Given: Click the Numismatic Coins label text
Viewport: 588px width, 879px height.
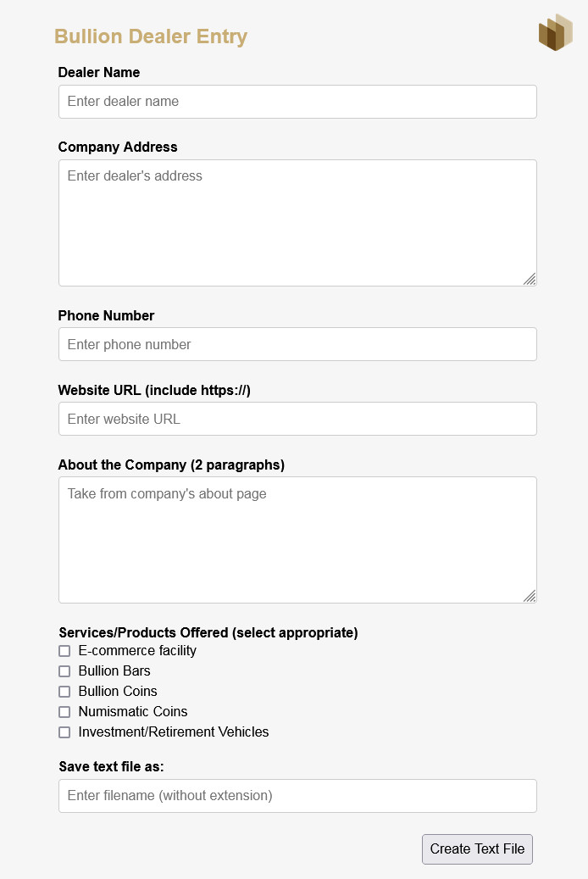Looking at the screenshot, I should [x=133, y=712].
